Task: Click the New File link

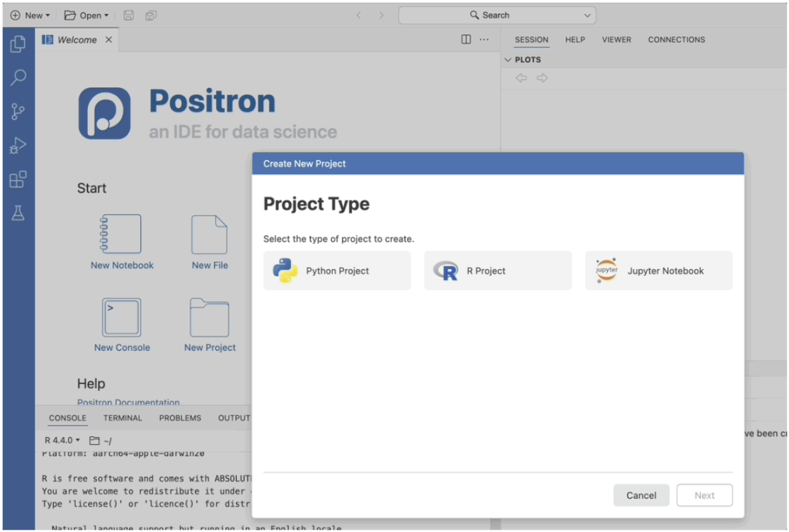Action: (210, 265)
